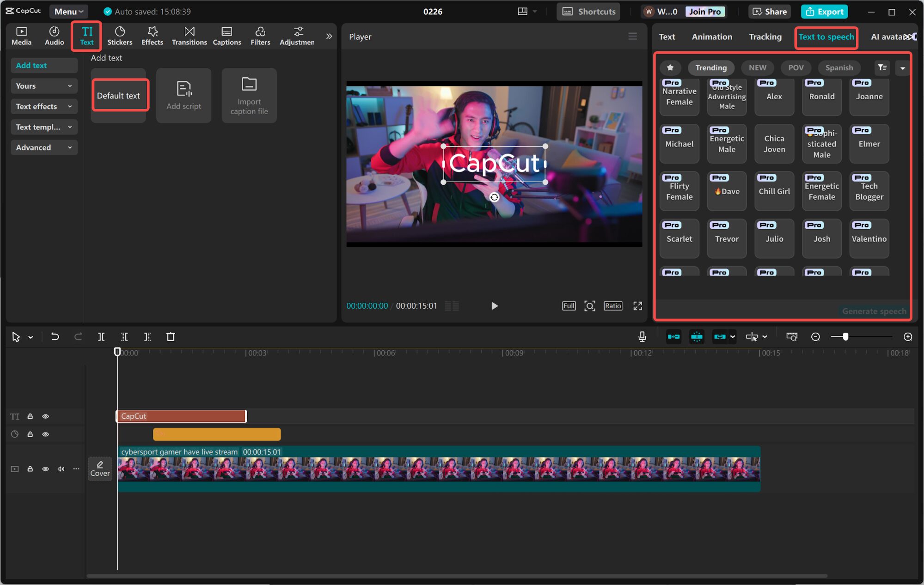The width and height of the screenshot is (924, 585).
Task: Choose the Chica Joven voice
Action: 774,144
